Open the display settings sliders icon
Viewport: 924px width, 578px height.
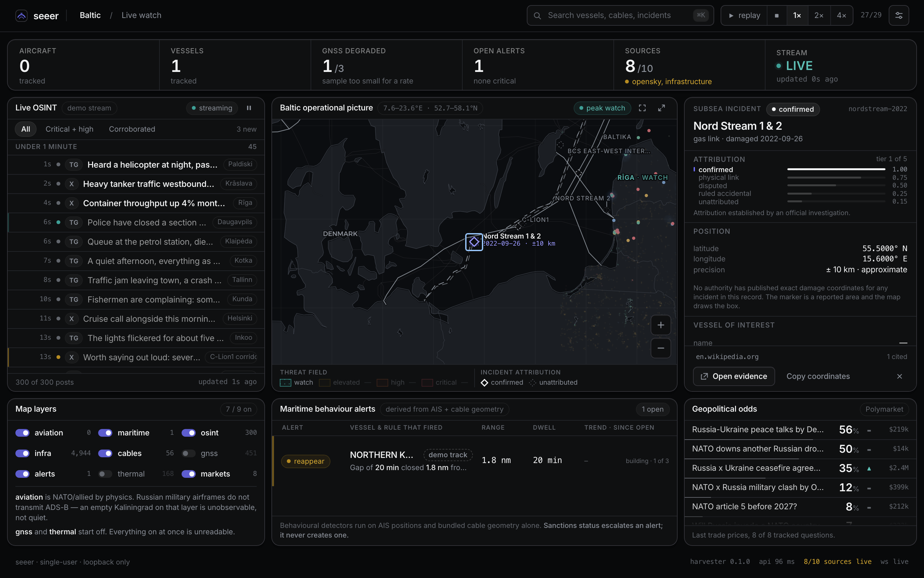point(899,16)
